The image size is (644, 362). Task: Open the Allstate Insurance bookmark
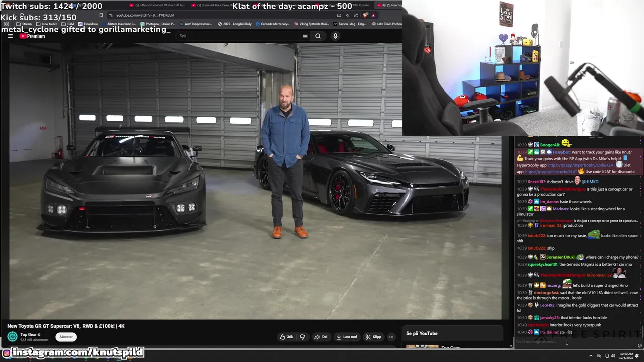click(119, 24)
